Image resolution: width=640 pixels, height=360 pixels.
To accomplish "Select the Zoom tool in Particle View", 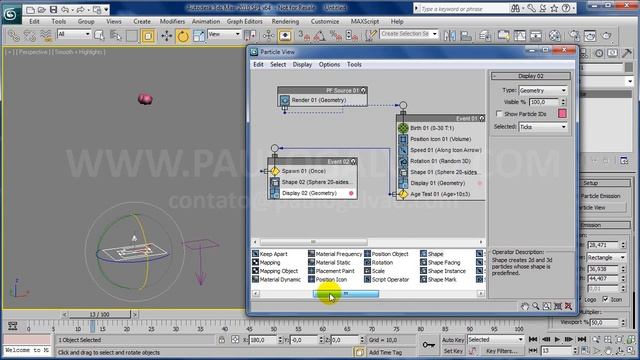I will pyautogui.click(x=536, y=306).
